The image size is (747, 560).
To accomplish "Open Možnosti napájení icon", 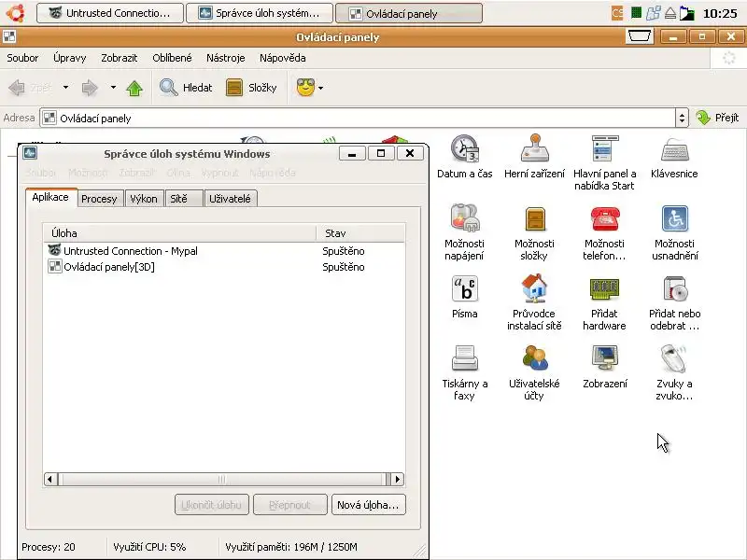I will [x=464, y=218].
